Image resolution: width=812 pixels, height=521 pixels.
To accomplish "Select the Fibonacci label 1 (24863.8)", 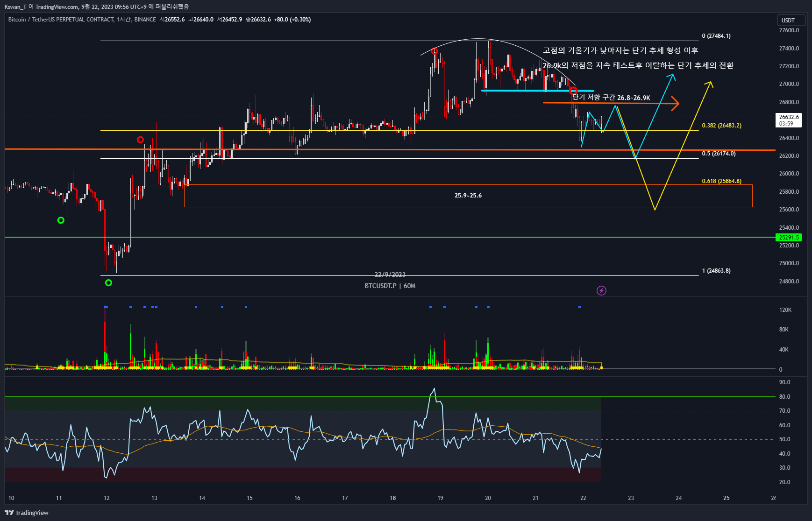I will coord(716,271).
